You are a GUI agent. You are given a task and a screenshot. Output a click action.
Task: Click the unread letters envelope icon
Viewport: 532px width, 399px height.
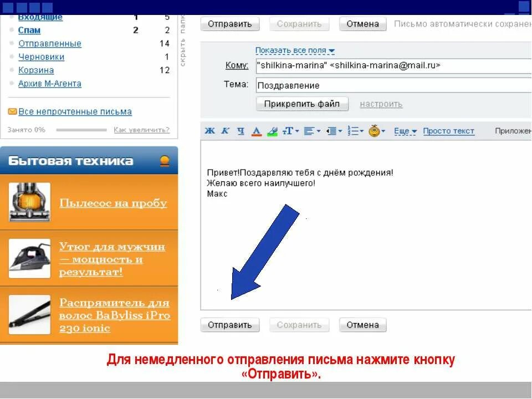12,111
